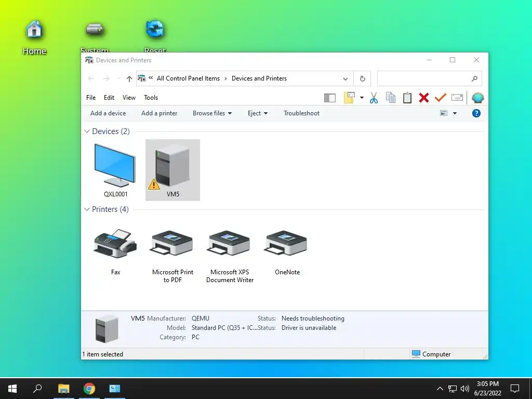Click the 'QEMU' manufacturer value
This screenshot has height=399, width=532.
click(x=201, y=318)
